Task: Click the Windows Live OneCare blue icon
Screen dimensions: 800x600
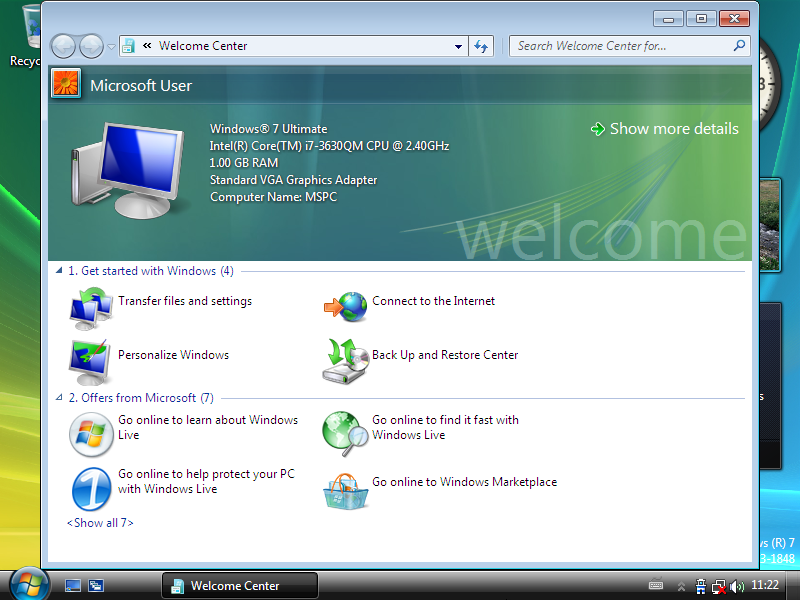Action: click(91, 489)
